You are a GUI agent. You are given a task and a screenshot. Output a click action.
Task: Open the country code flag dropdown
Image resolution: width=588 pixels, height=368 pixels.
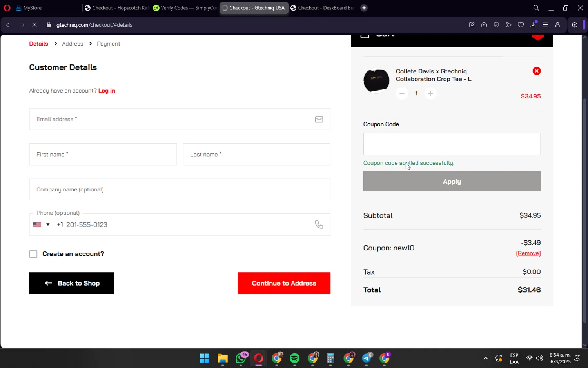[x=41, y=225]
